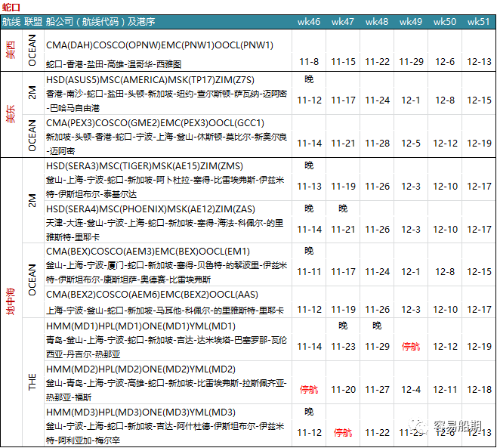Select the 11-8 date cell

click(309, 61)
